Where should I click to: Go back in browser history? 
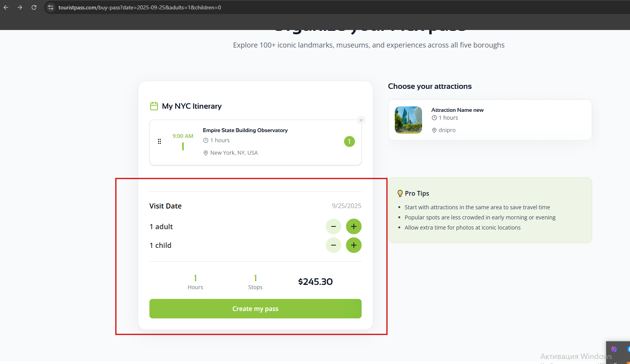6,7
